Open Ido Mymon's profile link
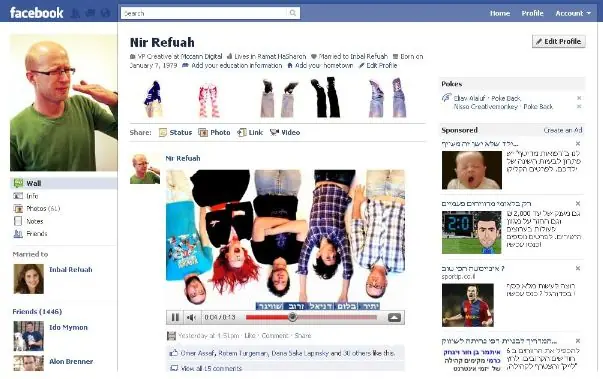Viewport: 603px width, 379px height. (68, 327)
